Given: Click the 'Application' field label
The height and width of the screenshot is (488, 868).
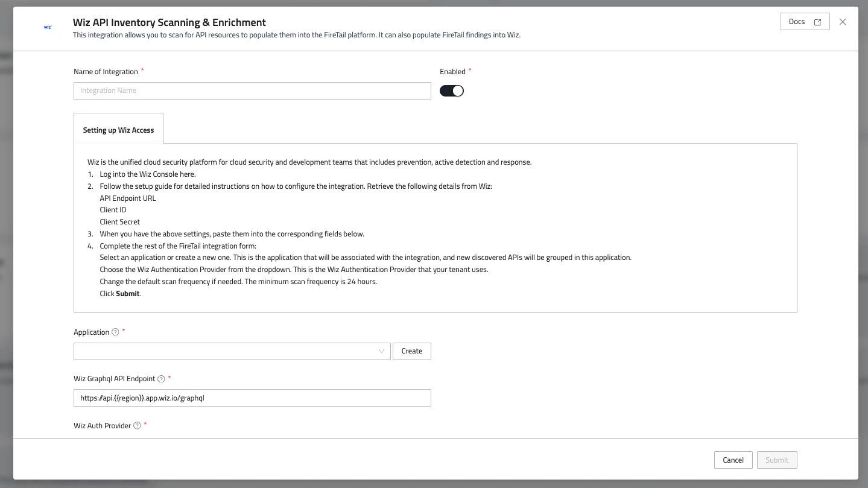Looking at the screenshot, I should (92, 332).
